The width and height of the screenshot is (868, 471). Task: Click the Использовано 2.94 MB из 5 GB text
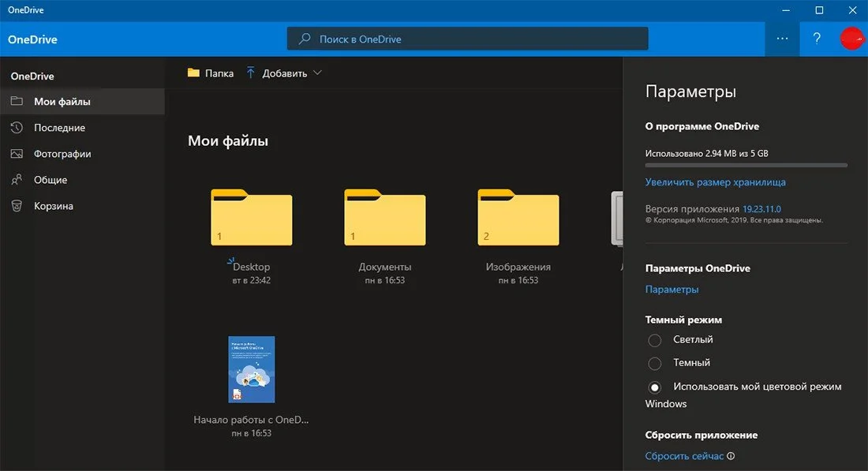tap(706, 153)
